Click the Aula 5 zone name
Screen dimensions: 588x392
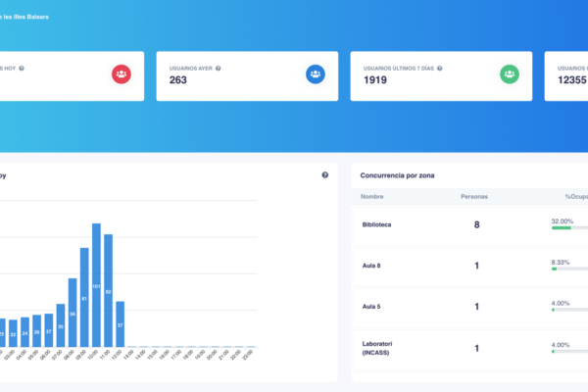pos(371,307)
